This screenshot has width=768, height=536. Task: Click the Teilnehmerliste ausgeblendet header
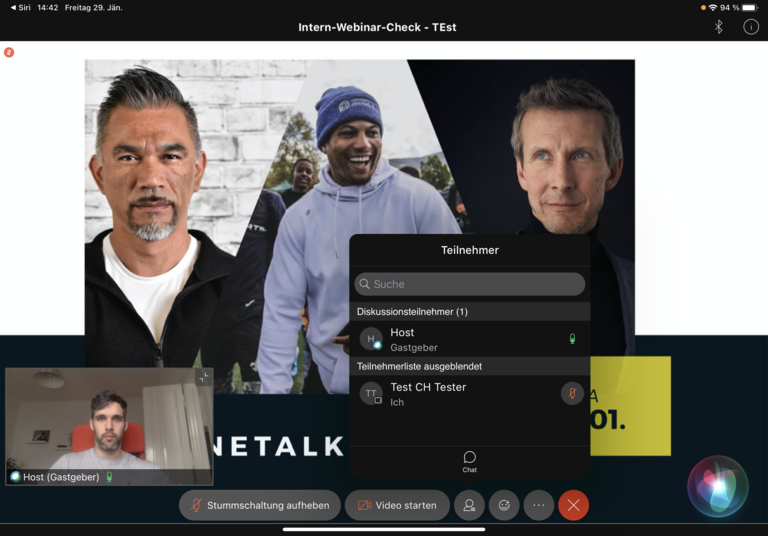coord(469,366)
